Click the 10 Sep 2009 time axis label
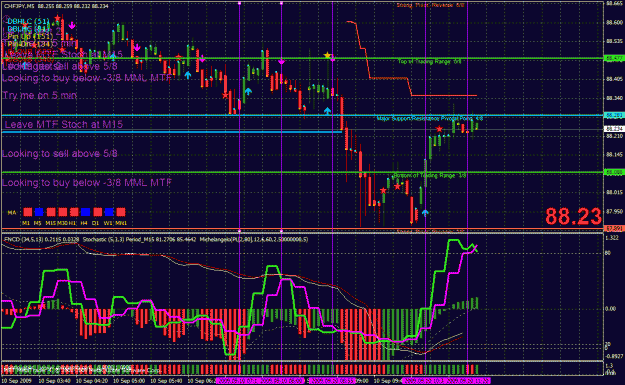This screenshot has width=625, height=385. (16, 381)
